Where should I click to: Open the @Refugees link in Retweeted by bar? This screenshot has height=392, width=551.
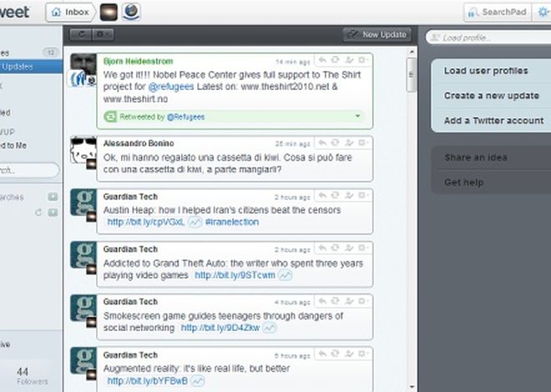coord(185,117)
